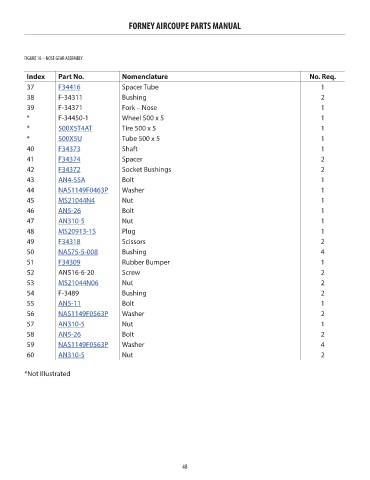Click the F34318 Scissors link
Image resolution: width=370 pixels, height=480 pixels.
69,242
